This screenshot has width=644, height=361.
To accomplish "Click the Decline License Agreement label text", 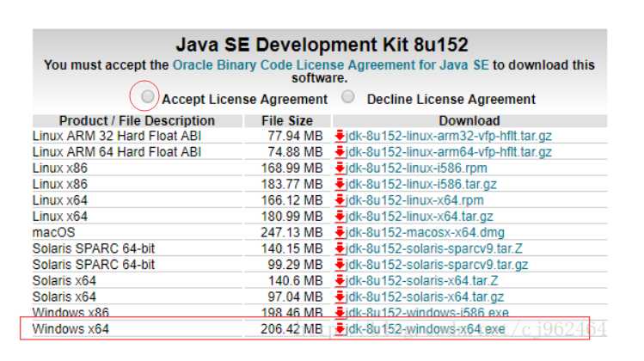I will [x=451, y=100].
